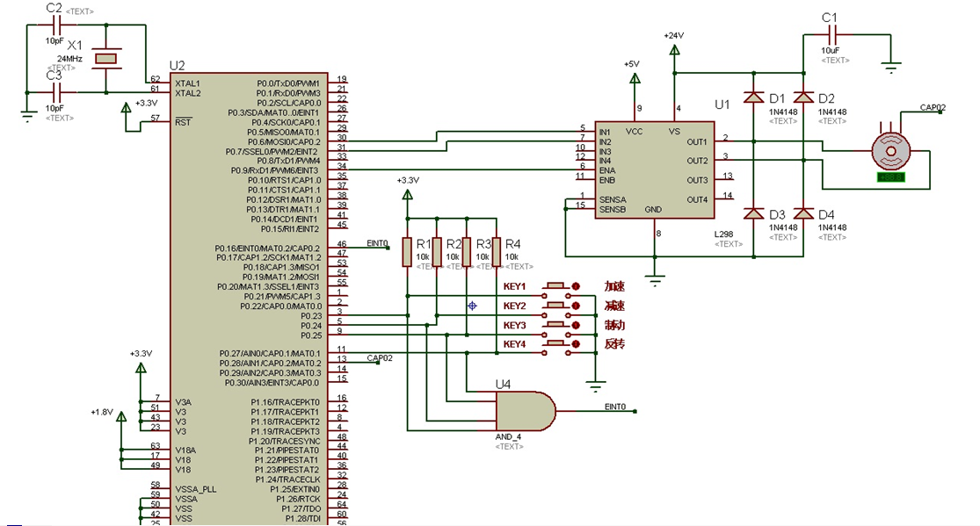Click the P0.23 pin label
Viewport: 980px width, 526px height.
tap(311, 316)
